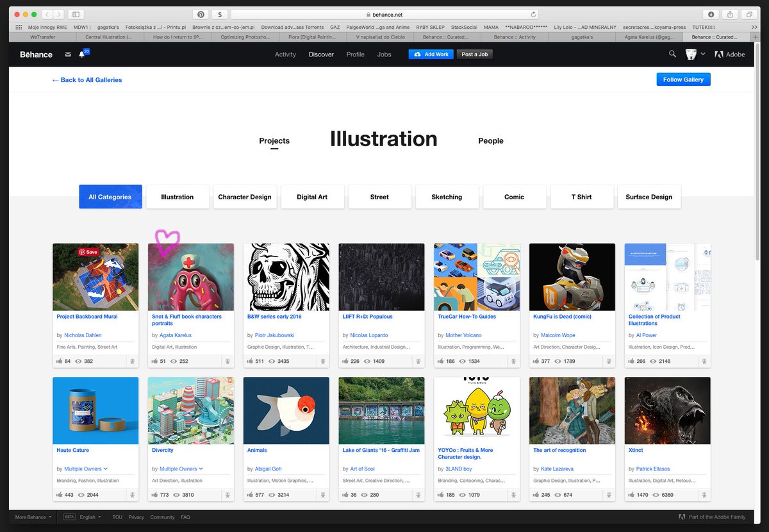Click the search magnifier icon in Behance header
Screen dimensions: 769x532
(x=672, y=54)
